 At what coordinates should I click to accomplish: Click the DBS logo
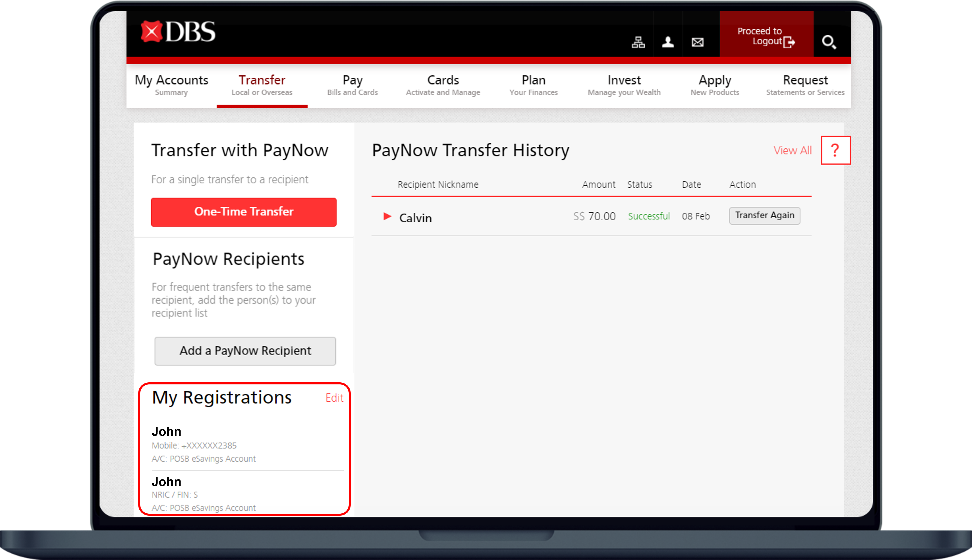pos(178,31)
